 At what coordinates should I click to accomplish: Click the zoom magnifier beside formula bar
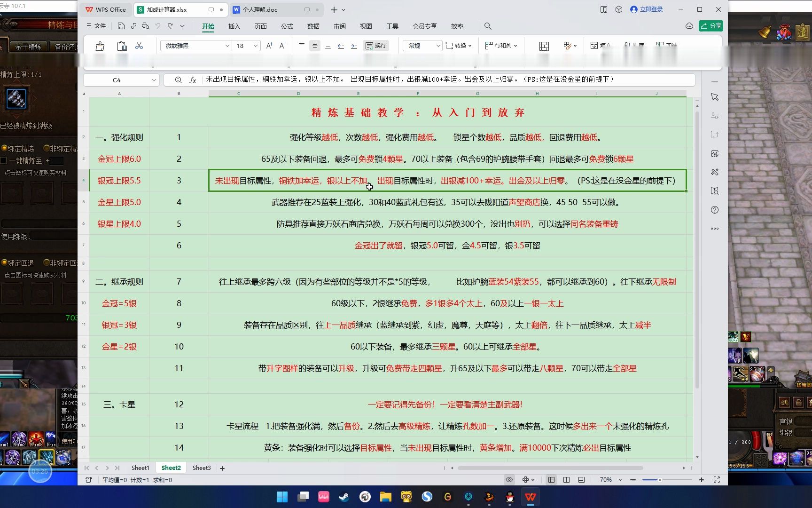coord(179,80)
